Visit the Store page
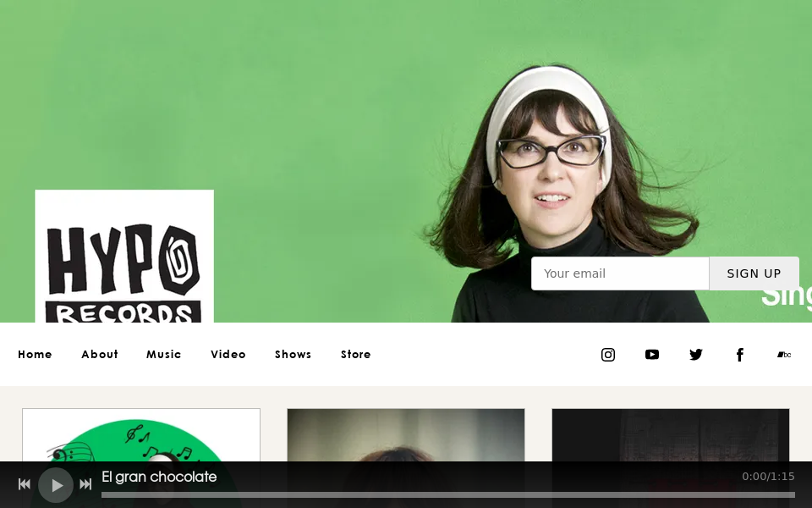The height and width of the screenshot is (508, 812). pos(356,355)
